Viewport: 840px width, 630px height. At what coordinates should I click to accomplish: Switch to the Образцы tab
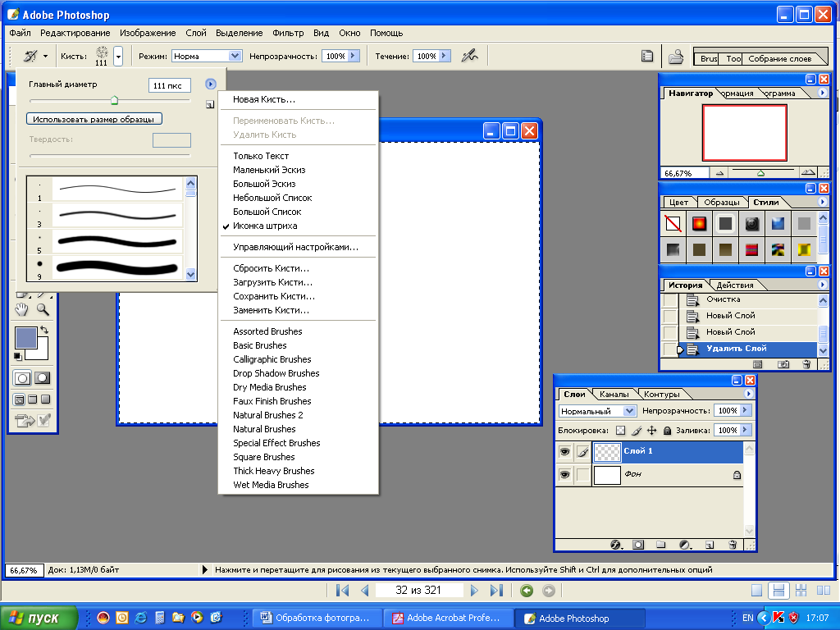coord(722,202)
